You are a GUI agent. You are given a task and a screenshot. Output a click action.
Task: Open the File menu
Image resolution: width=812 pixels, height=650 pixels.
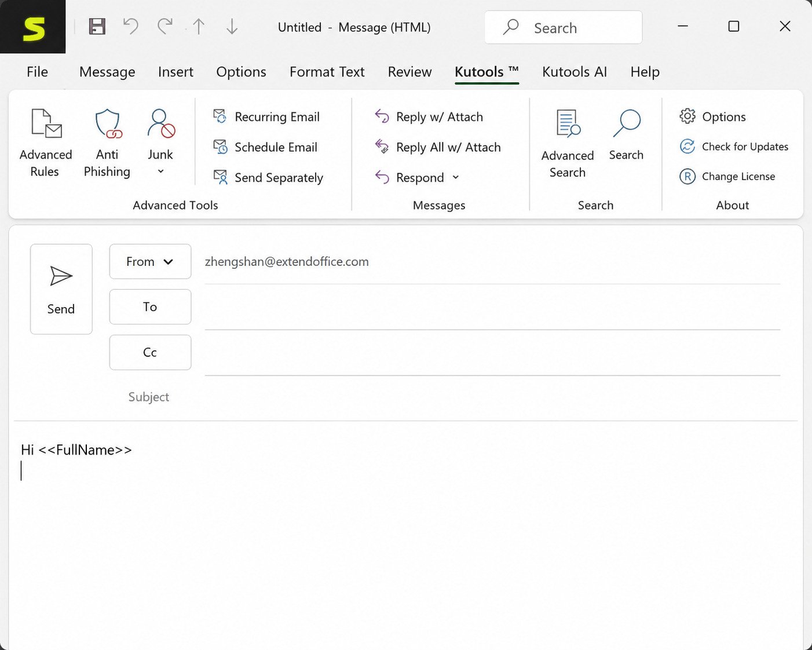[37, 72]
